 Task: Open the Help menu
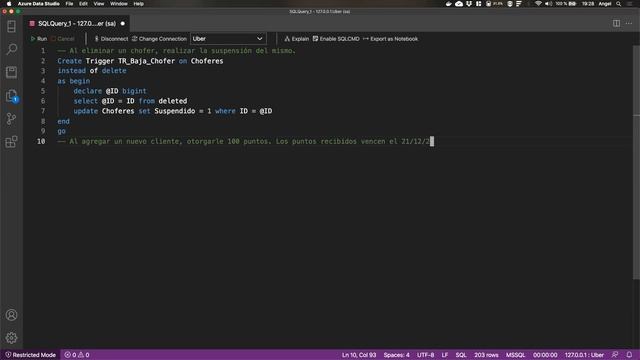click(x=139, y=4)
